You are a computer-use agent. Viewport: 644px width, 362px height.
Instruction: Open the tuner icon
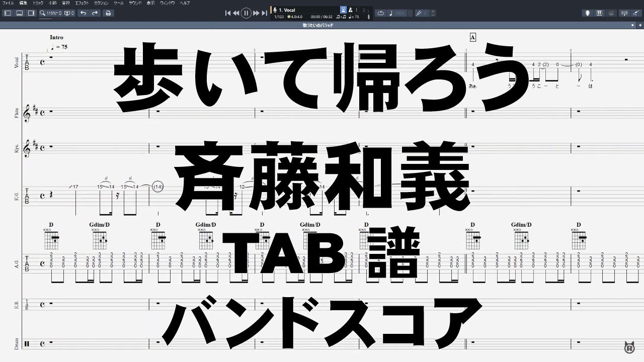coord(625,13)
